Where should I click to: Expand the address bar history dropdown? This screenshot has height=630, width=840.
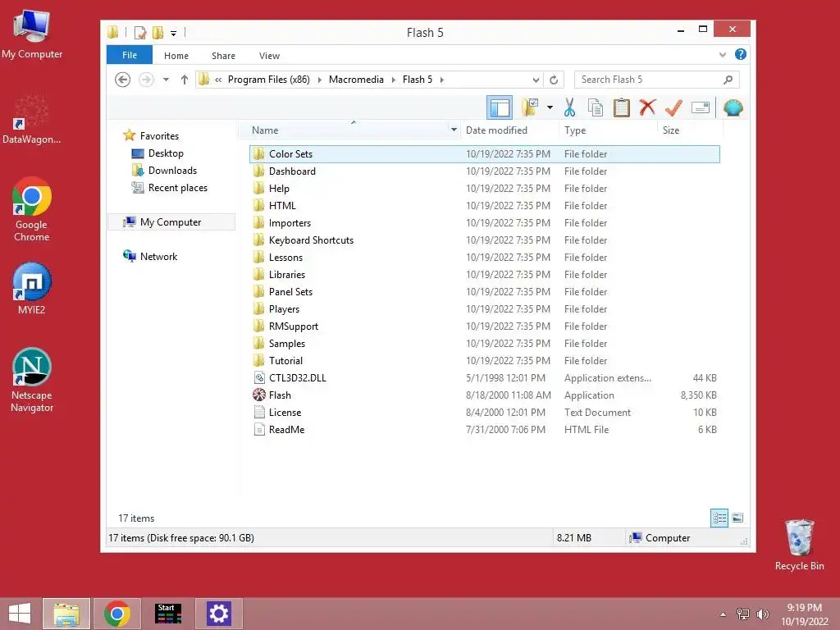point(536,80)
